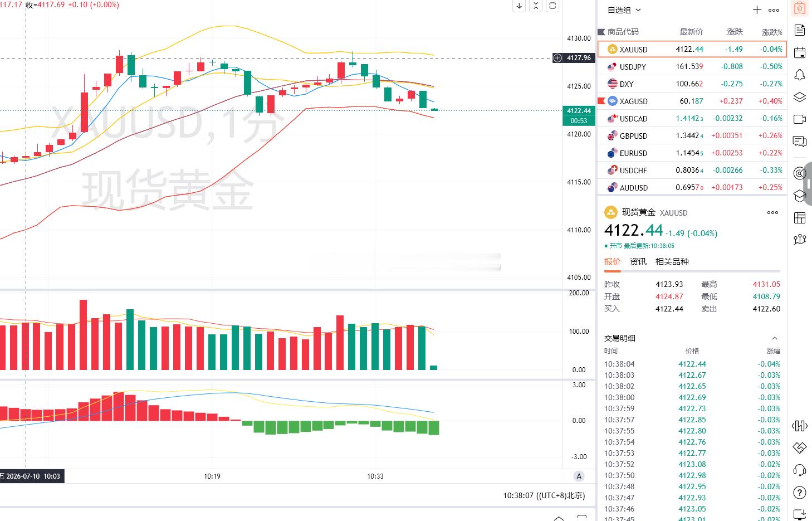Sort by 最新价 column header
Viewport: 812px width, 521px height.
pyautogui.click(x=691, y=32)
